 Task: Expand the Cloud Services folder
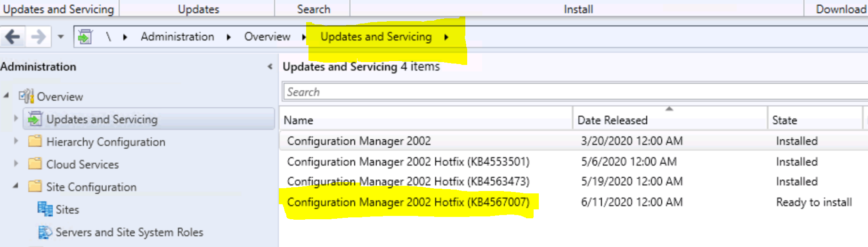click(16, 163)
